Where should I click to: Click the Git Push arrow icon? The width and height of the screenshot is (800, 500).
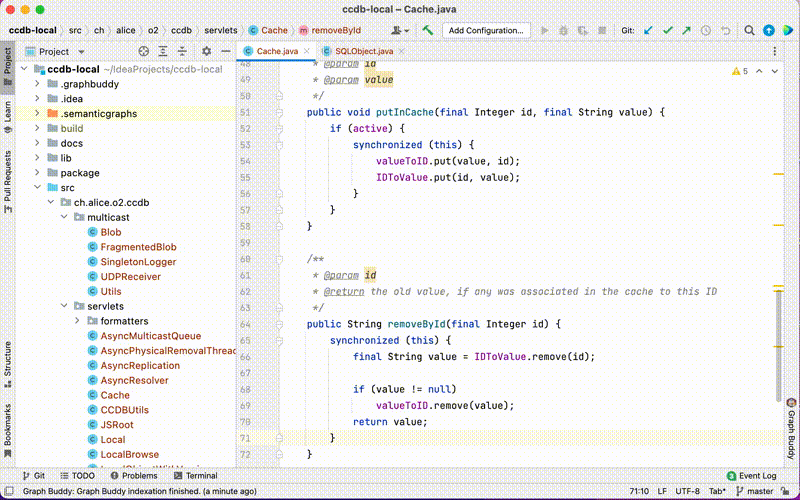[x=686, y=31]
